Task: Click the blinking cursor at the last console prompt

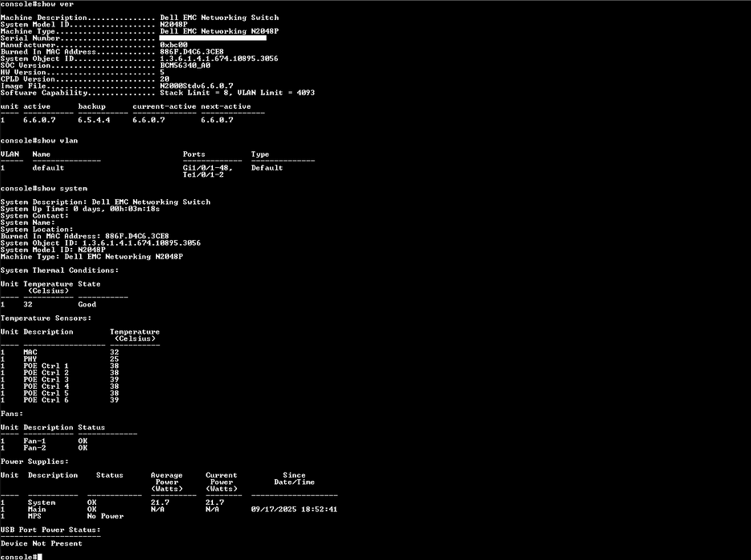Action: click(38, 556)
